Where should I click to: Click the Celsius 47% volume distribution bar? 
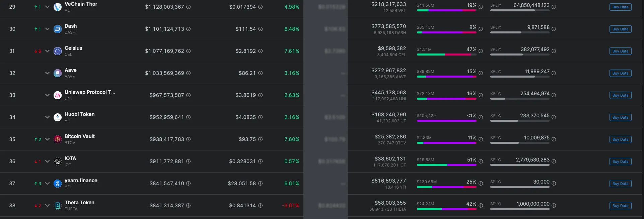pyautogui.click(x=446, y=54)
